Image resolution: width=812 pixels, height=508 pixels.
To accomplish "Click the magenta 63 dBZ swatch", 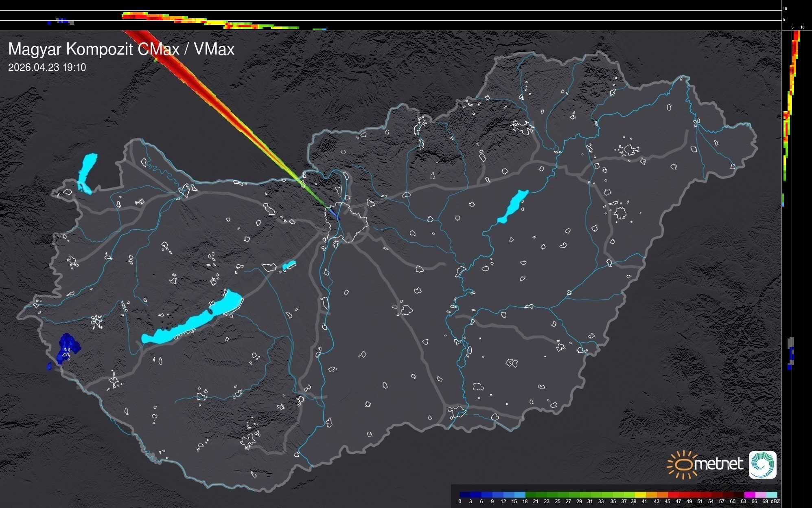I will coord(749,495).
